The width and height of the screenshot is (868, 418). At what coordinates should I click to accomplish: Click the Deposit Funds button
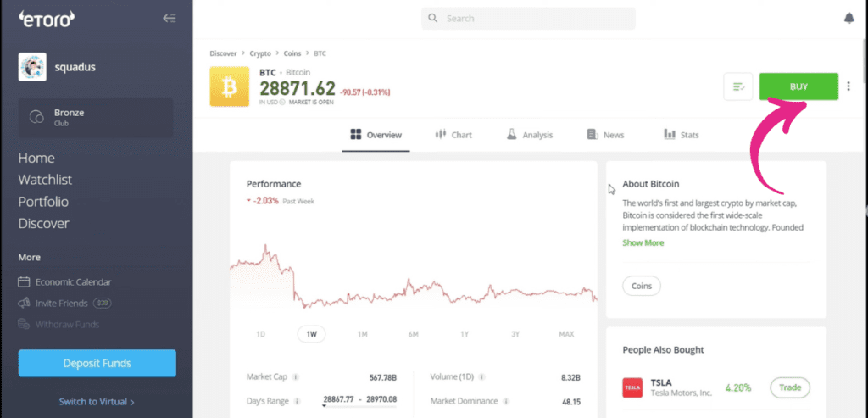[97, 363]
